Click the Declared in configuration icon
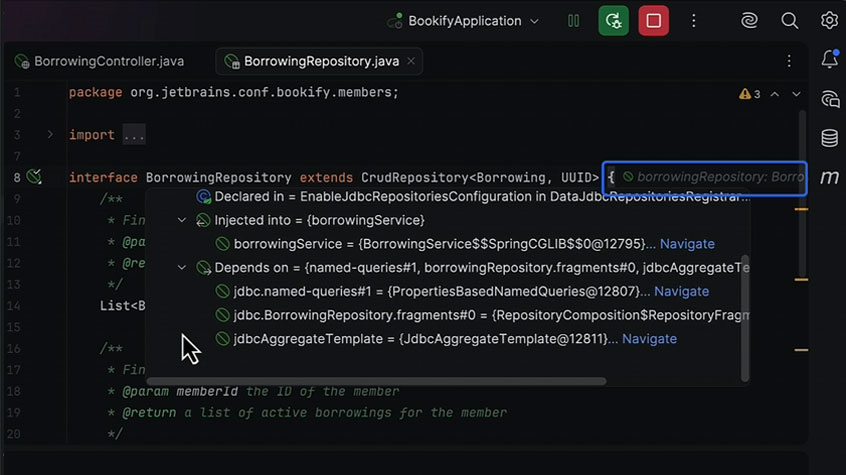 coord(203,196)
